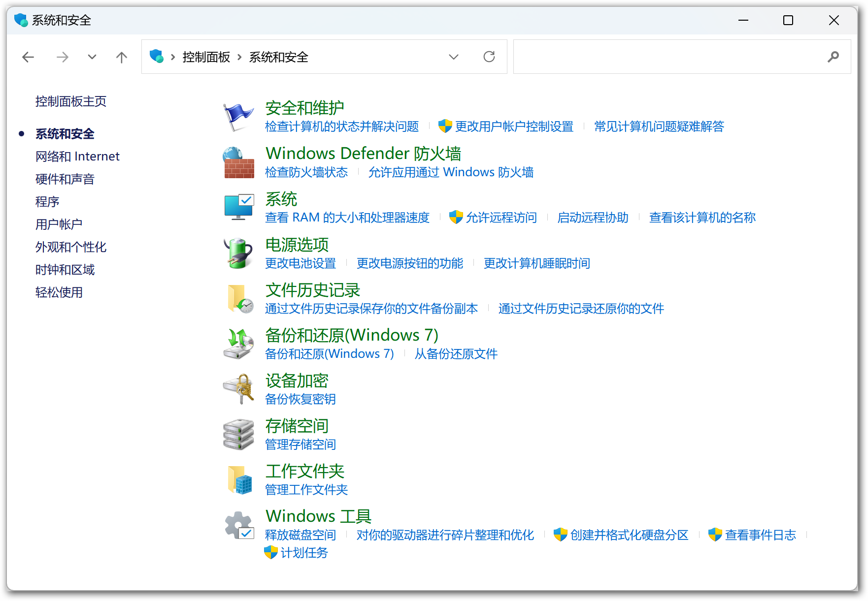The width and height of the screenshot is (868, 601).
Task: Open 更改电源按钮的功能 link
Action: (410, 263)
